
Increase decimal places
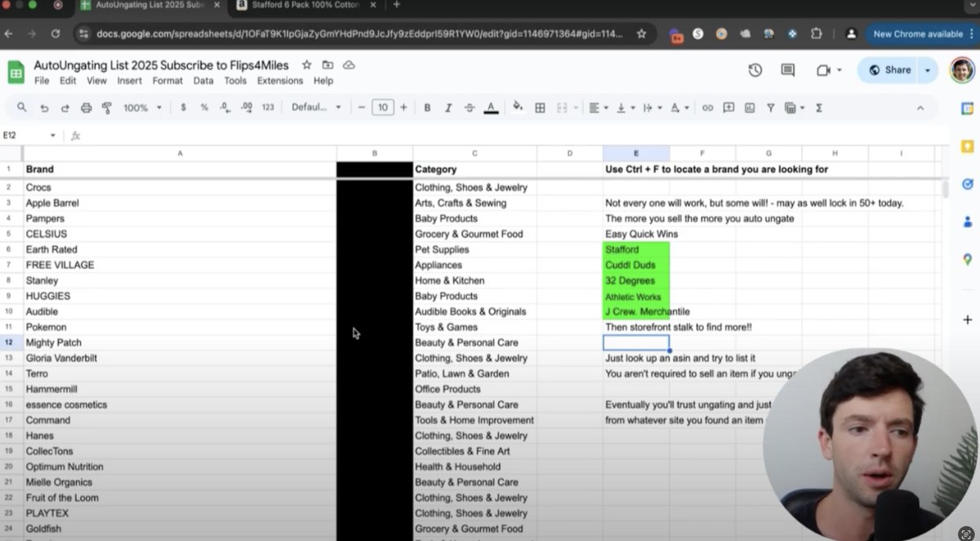click(x=246, y=107)
